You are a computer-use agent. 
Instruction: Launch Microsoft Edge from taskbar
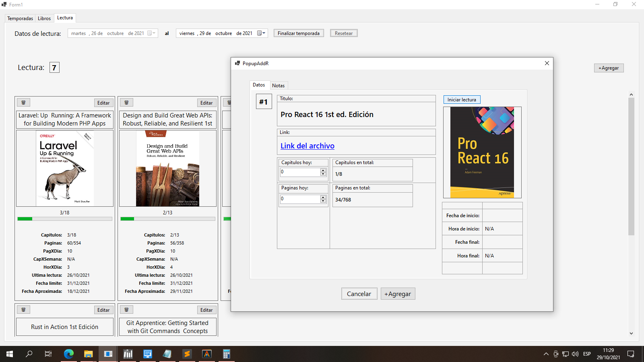pos(69,354)
